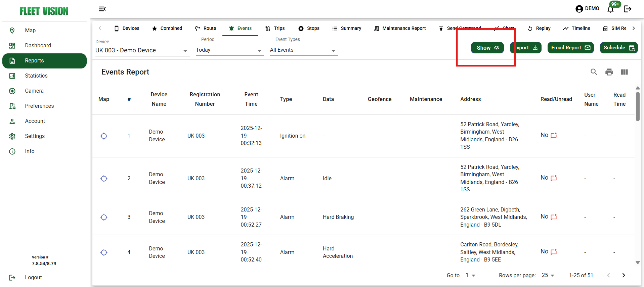Click the Show button

point(487,48)
